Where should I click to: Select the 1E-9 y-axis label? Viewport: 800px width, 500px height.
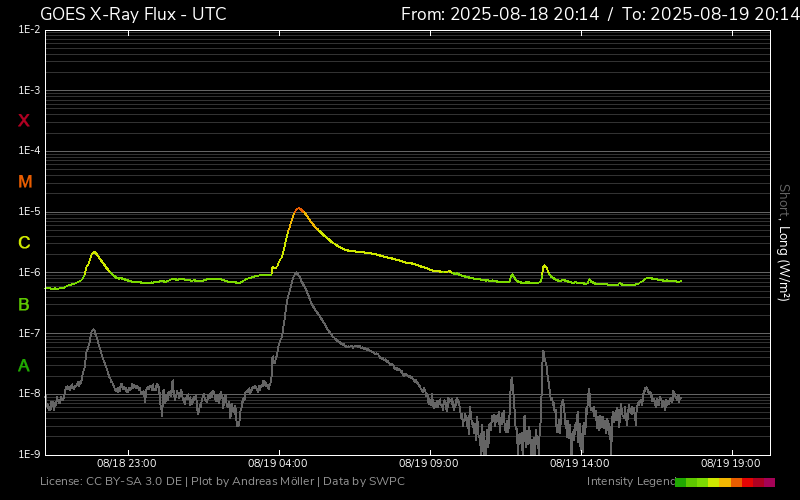click(29, 454)
